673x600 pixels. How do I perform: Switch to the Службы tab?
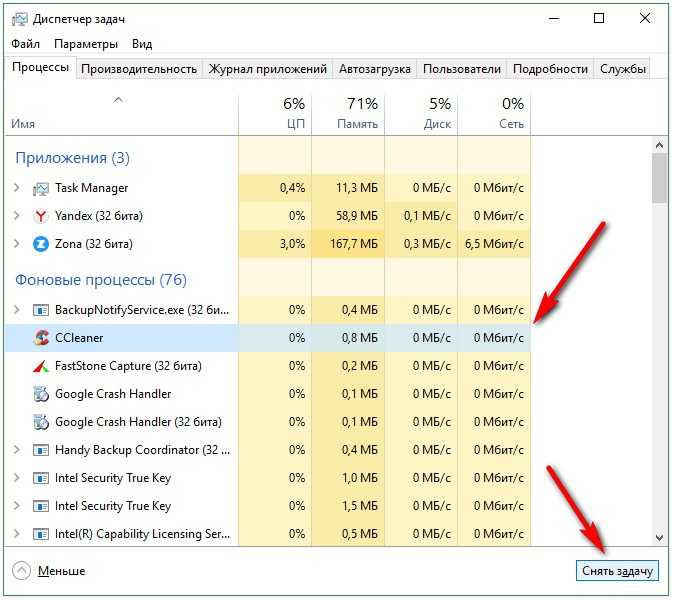(623, 69)
